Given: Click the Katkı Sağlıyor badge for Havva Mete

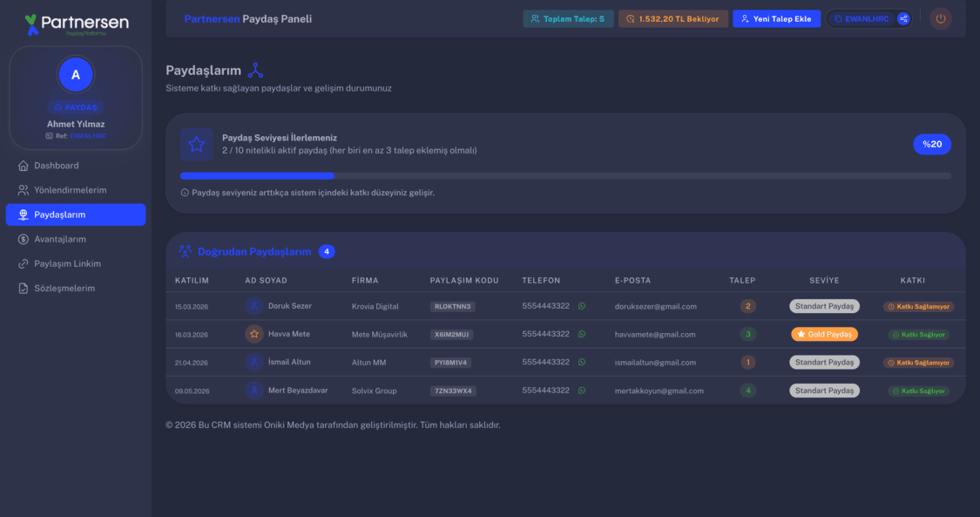Looking at the screenshot, I should pos(919,335).
